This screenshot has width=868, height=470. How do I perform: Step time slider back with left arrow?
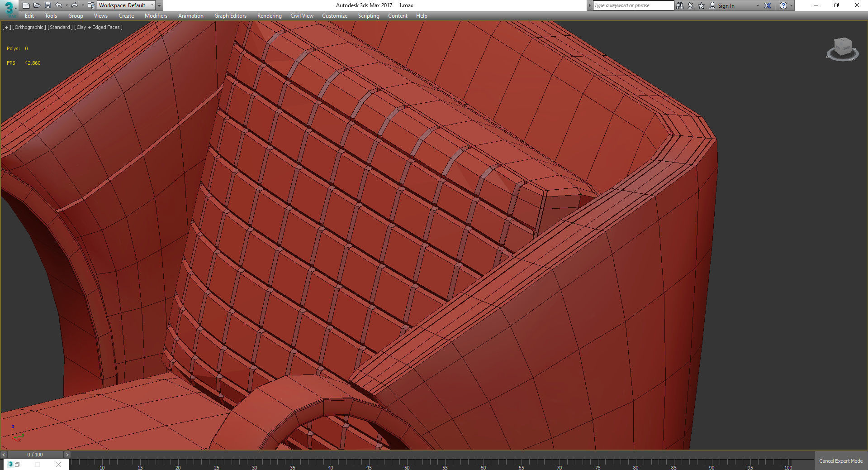[x=4, y=455]
